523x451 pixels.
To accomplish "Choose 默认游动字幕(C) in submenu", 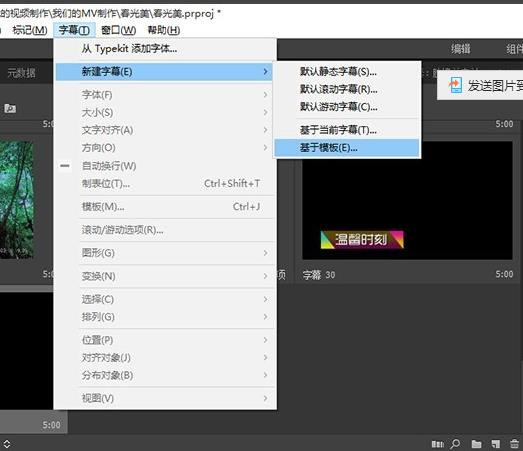I will click(x=346, y=107).
